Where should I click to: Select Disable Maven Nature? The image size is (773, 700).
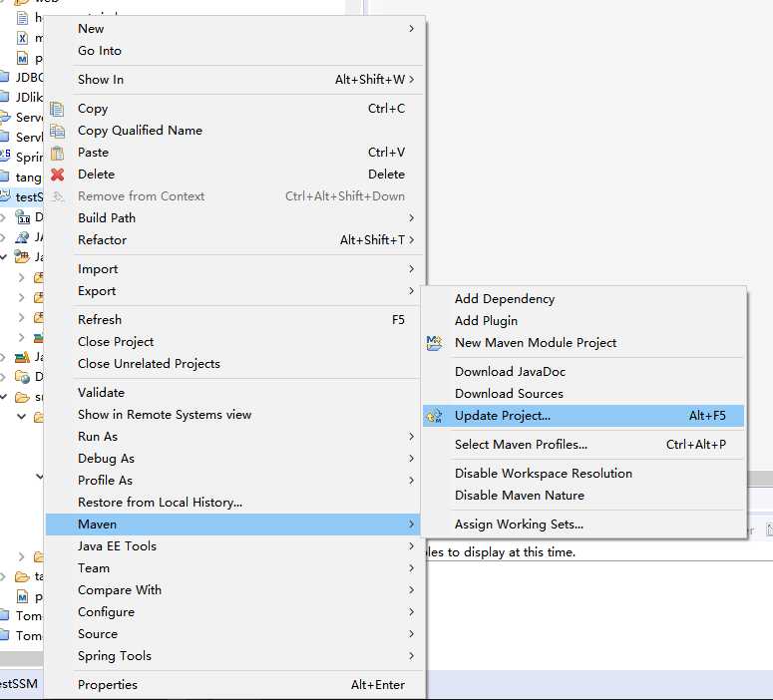click(x=583, y=496)
